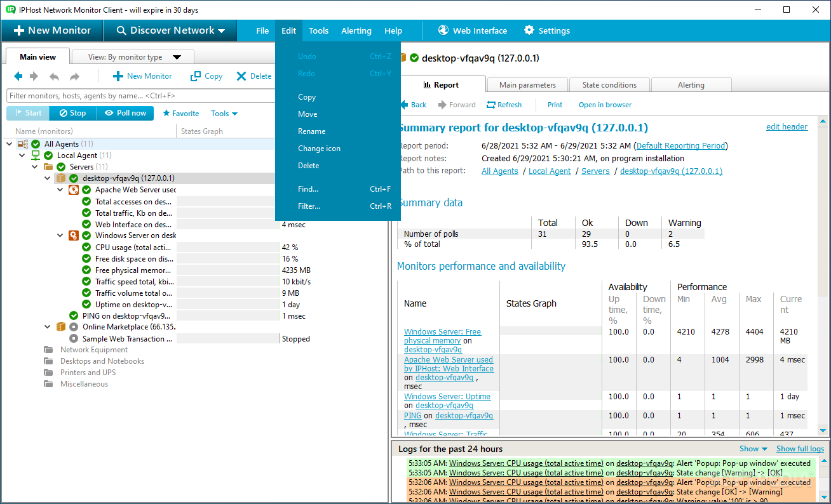Click the Show full logs link
The height and width of the screenshot is (504, 831).
800,449
